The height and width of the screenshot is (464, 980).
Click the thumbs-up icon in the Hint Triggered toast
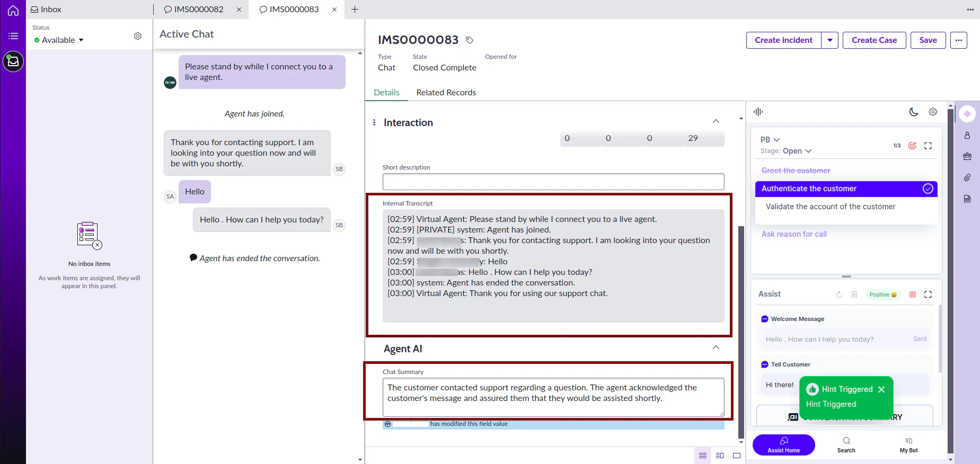813,389
